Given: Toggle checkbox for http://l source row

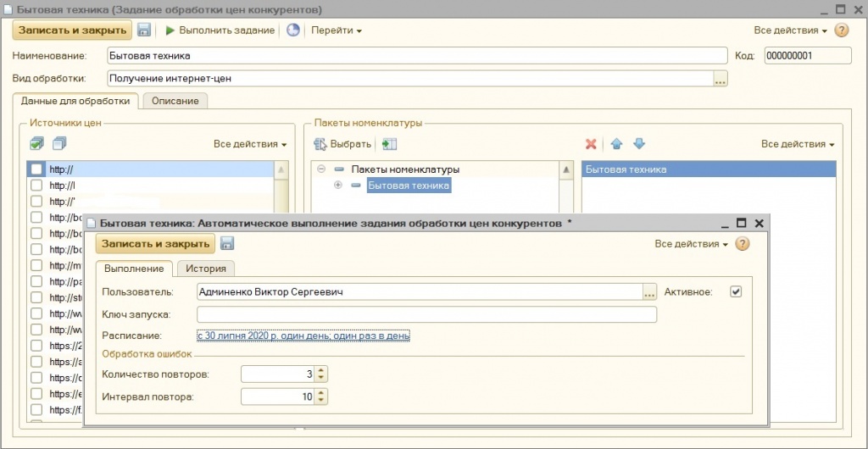Looking at the screenshot, I should [36, 186].
